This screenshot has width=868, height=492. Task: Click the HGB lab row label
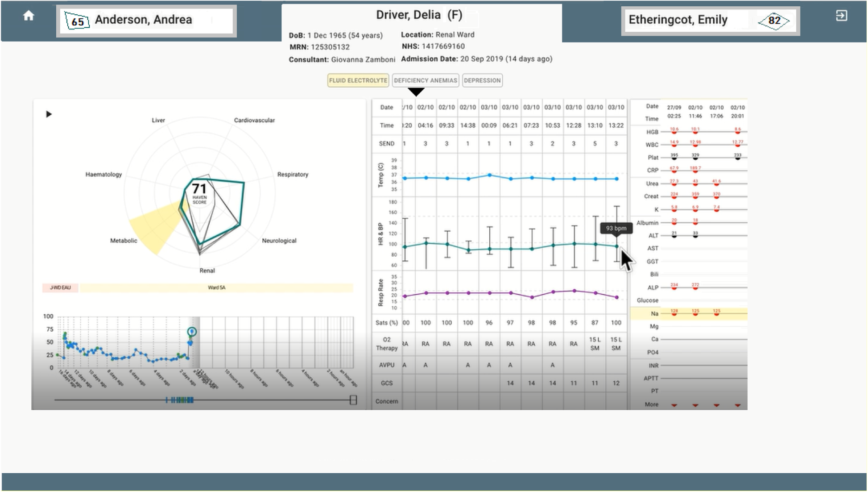[x=652, y=132]
